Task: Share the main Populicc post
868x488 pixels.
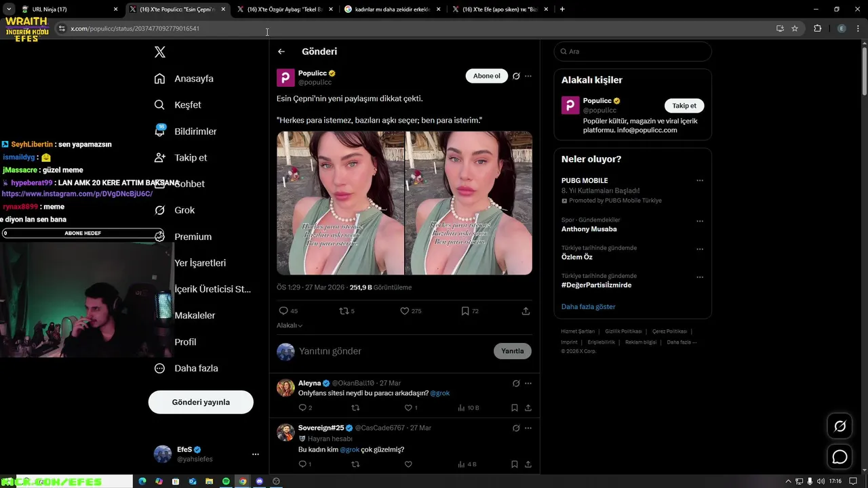Action: (x=526, y=311)
